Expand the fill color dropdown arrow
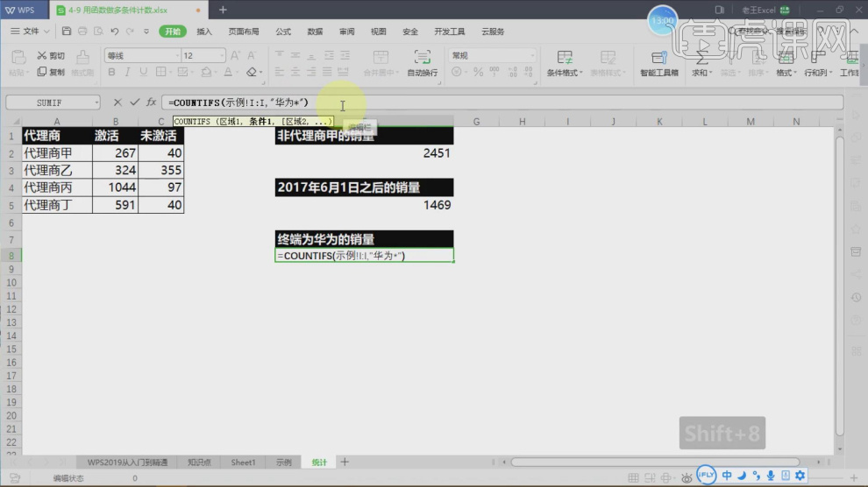The image size is (868, 487). click(x=216, y=73)
